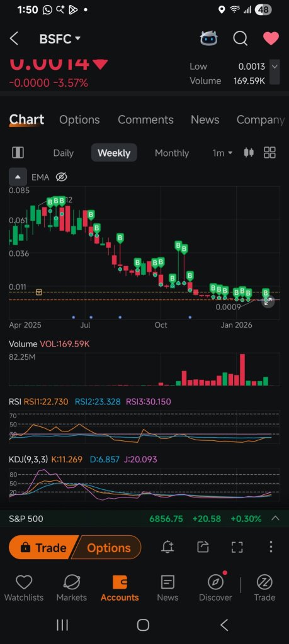This screenshot has height=644, width=289.
Task: Select the Daily chart interval
Action: pos(64,153)
